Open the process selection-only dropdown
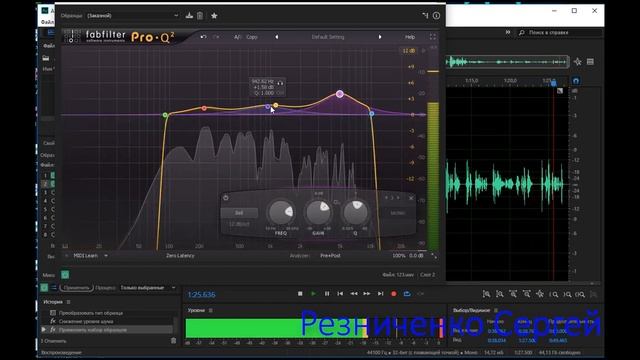Image resolution: width=640 pixels, height=360 pixels. click(x=147, y=288)
